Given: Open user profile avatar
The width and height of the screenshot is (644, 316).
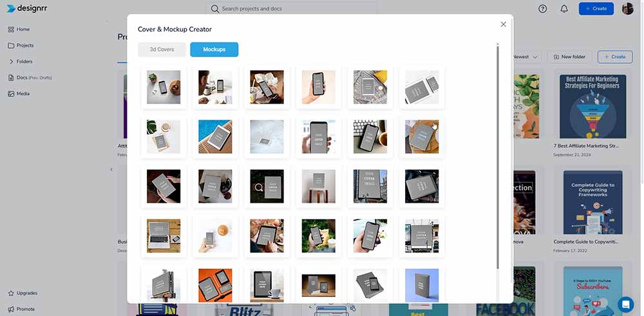Looking at the screenshot, I should pos(627,8).
